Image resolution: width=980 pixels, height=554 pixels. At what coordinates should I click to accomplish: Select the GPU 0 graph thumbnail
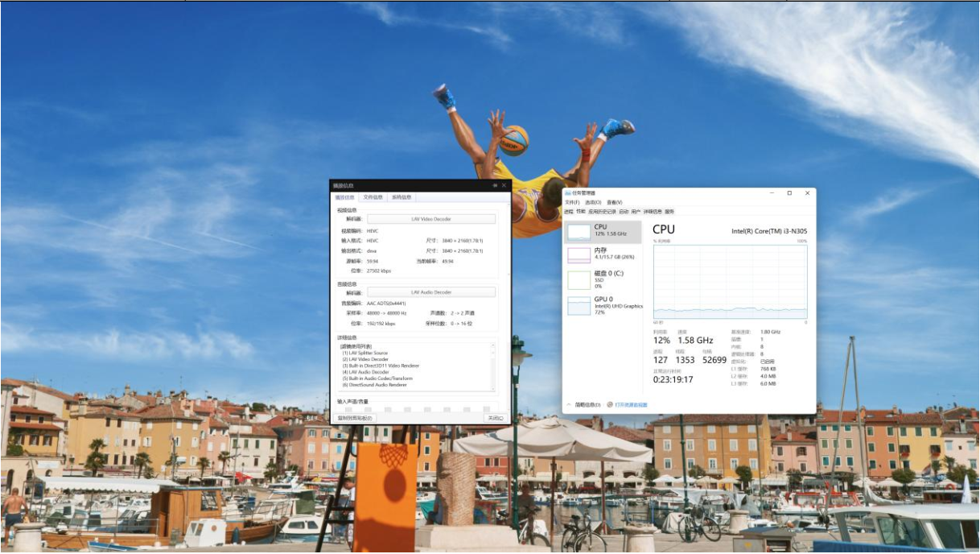tap(579, 305)
